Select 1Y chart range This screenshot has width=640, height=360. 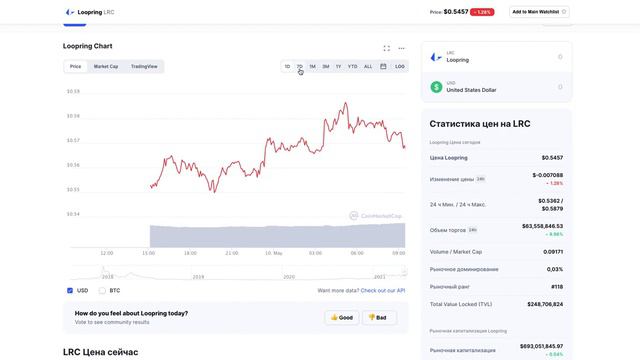click(338, 66)
